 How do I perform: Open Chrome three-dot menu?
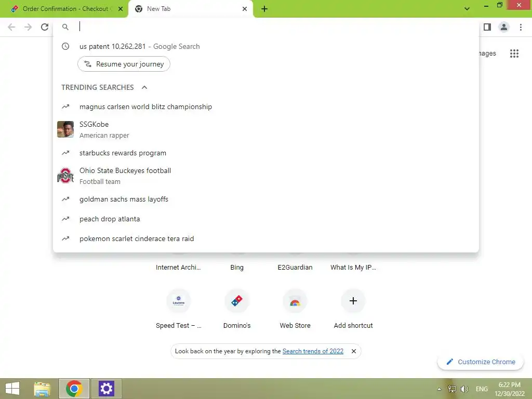tap(521, 27)
